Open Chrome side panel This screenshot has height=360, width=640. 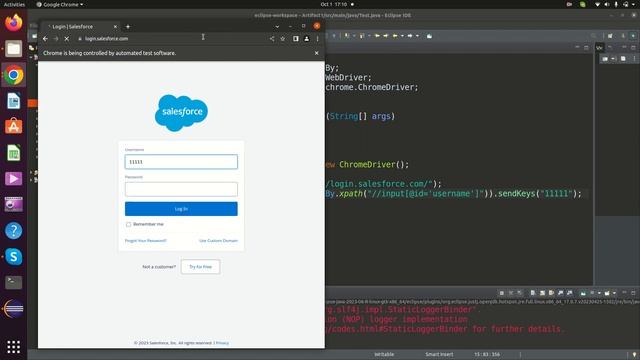[x=296, y=38]
